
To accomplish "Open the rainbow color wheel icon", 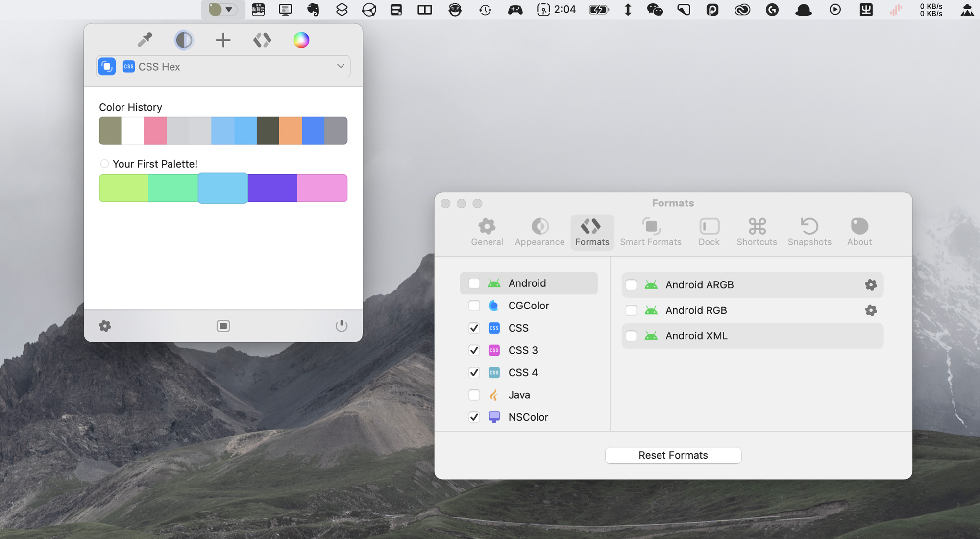I will (301, 40).
